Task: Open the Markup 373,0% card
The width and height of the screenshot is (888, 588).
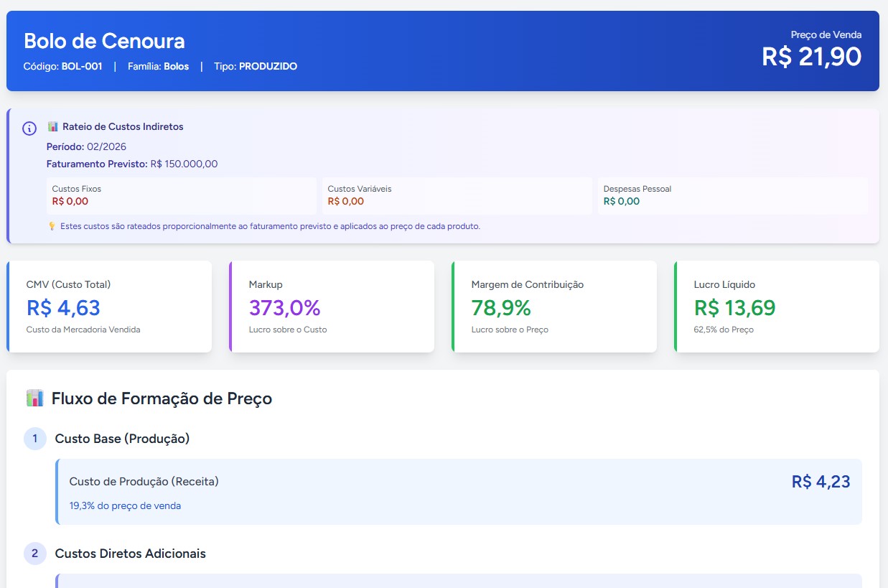Action: [x=332, y=307]
